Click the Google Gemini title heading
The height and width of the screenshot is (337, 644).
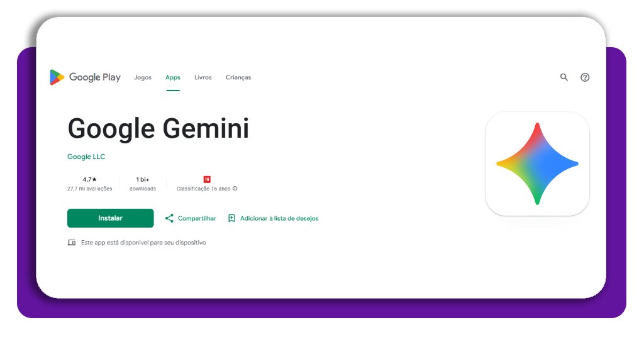tap(158, 129)
